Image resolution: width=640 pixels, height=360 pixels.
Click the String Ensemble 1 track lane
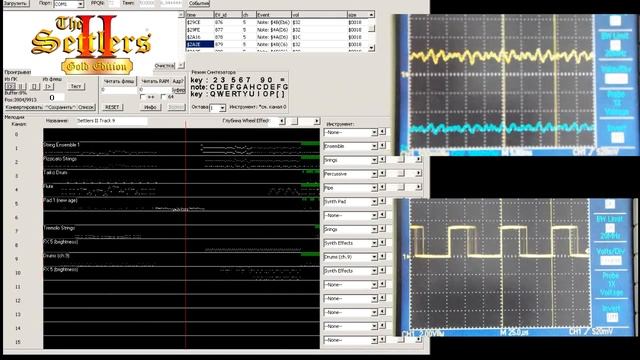point(181,149)
